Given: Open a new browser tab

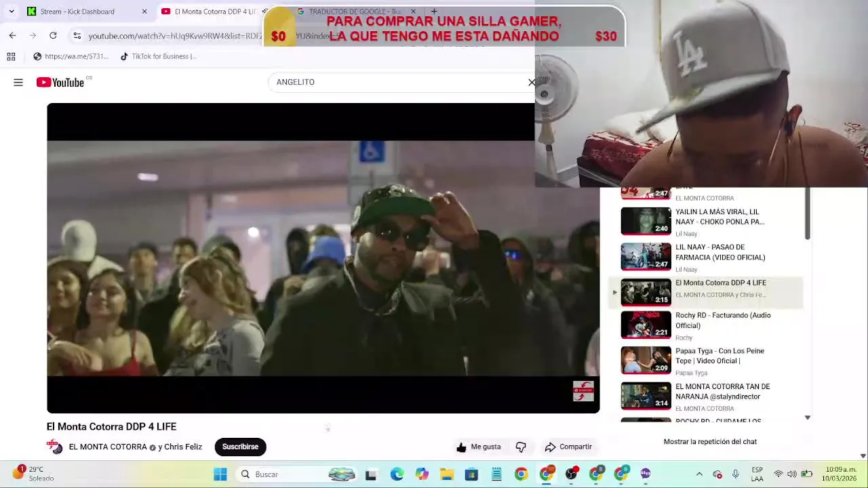Looking at the screenshot, I should coord(434,12).
